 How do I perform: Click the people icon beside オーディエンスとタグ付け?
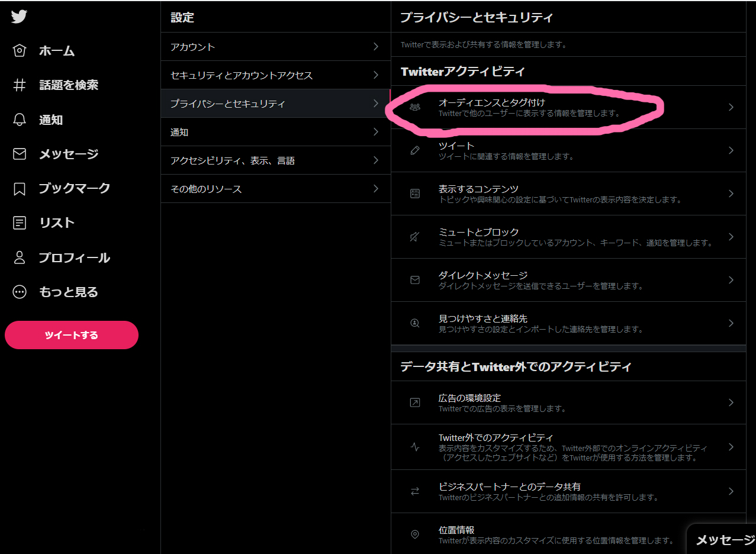(x=415, y=107)
